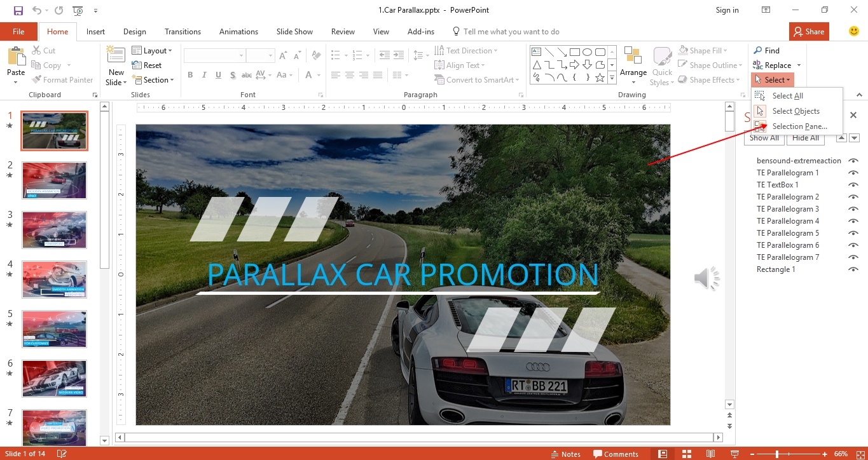Image resolution: width=868 pixels, height=460 pixels.
Task: Click the Show All button
Action: point(764,137)
